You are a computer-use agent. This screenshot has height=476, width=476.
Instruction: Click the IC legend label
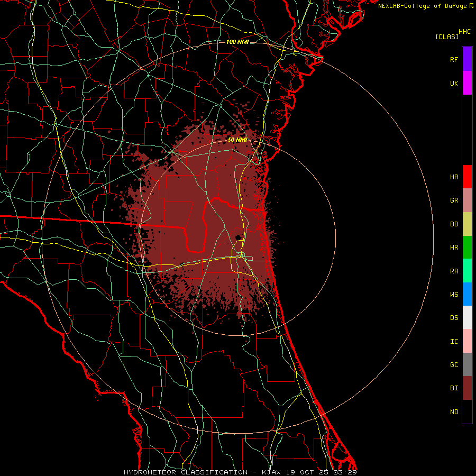[454, 341]
